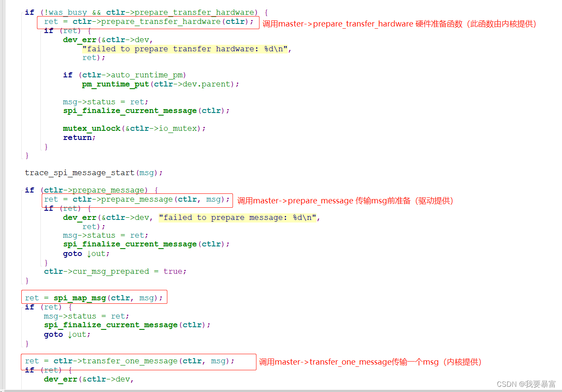Click the spi_map_msg function name

pos(80,298)
